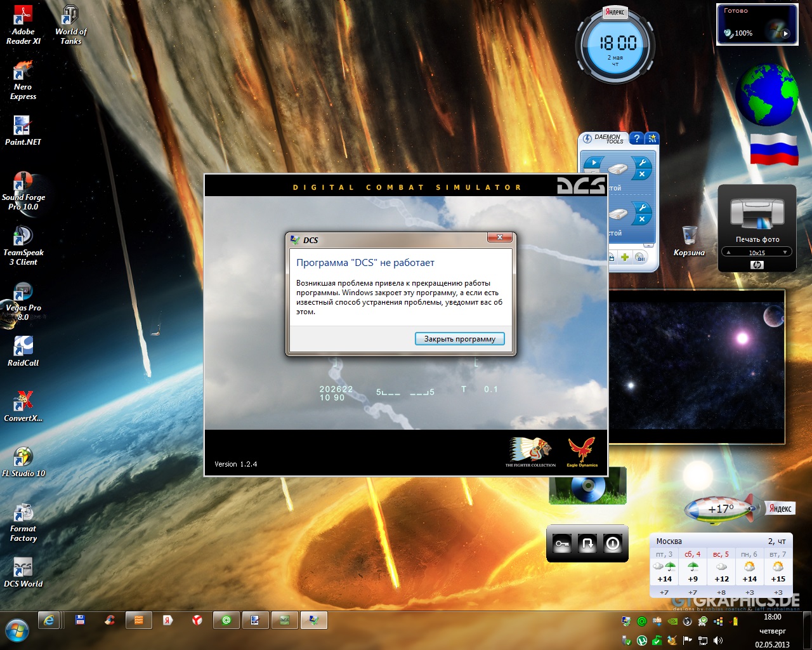Open the Корзина recycle bin
The height and width of the screenshot is (650, 812).
coord(690,241)
